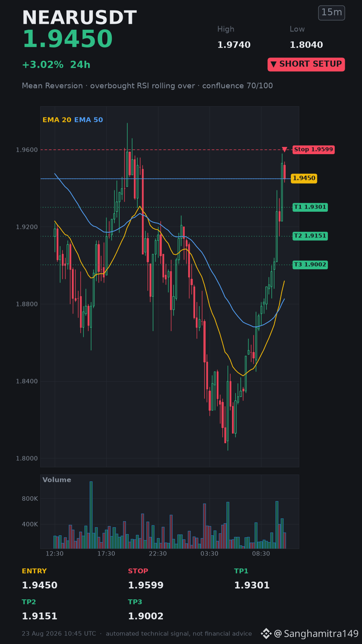
Task: Click the NEARUSDT symbol title
Action: point(79,18)
